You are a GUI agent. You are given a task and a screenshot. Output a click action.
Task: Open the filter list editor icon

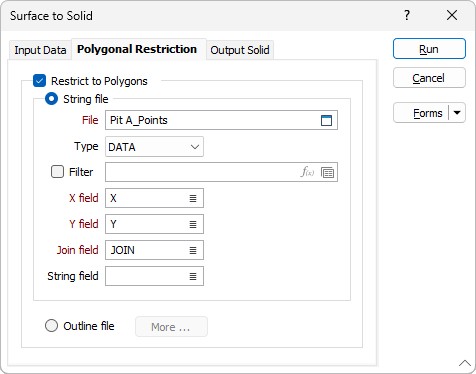(327, 172)
